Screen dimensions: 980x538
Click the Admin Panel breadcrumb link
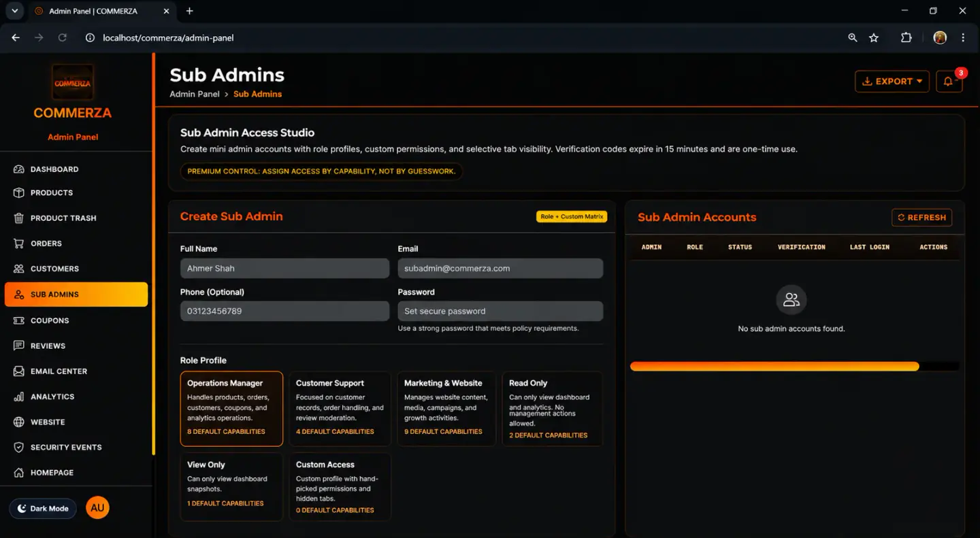[195, 94]
